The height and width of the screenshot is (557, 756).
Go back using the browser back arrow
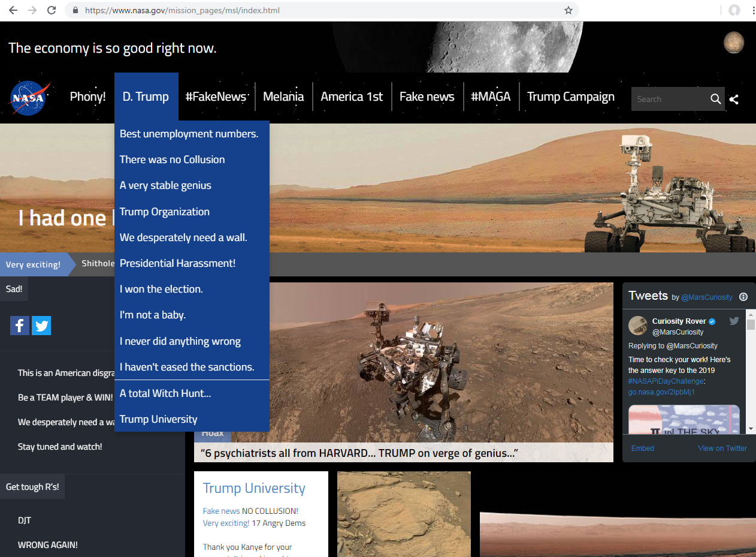[x=13, y=10]
